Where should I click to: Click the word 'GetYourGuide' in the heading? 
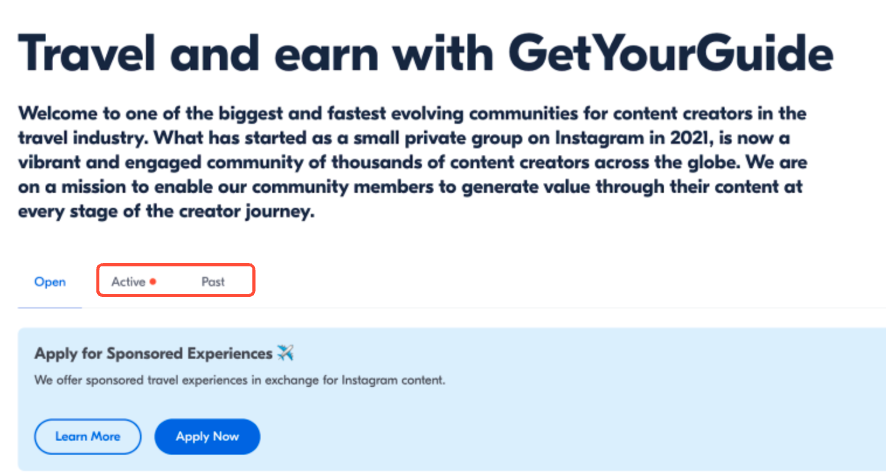(671, 54)
